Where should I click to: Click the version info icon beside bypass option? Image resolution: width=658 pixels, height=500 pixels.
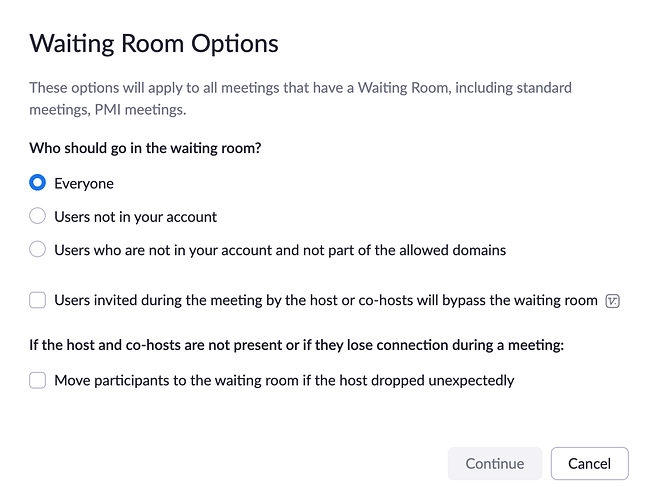coord(614,300)
